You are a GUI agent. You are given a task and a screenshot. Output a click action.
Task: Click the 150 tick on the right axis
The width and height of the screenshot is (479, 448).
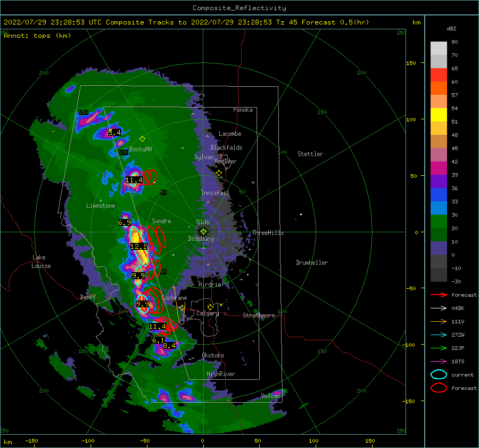[411, 63]
